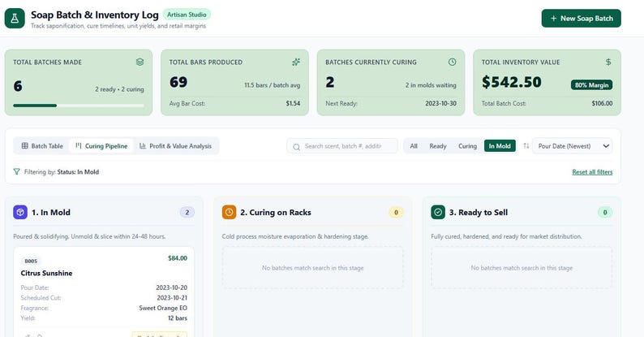Click the 12 bars yield value

point(178,318)
